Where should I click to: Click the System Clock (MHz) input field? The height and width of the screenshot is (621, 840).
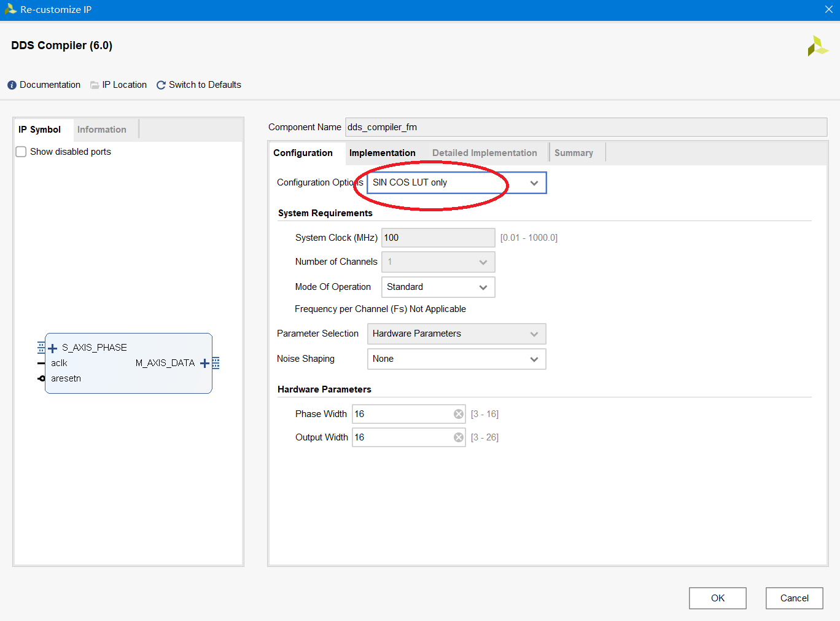coord(438,238)
